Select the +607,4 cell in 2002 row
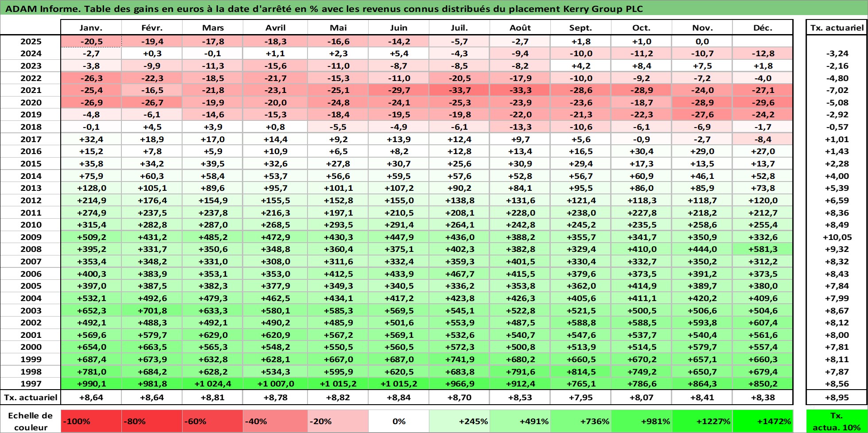 763,322
